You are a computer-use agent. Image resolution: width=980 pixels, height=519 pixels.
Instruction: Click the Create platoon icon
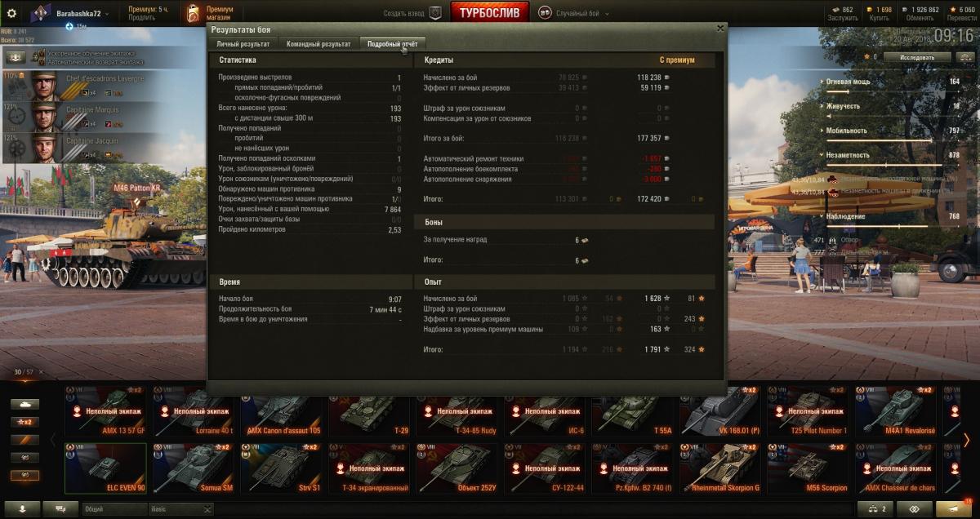(435, 14)
